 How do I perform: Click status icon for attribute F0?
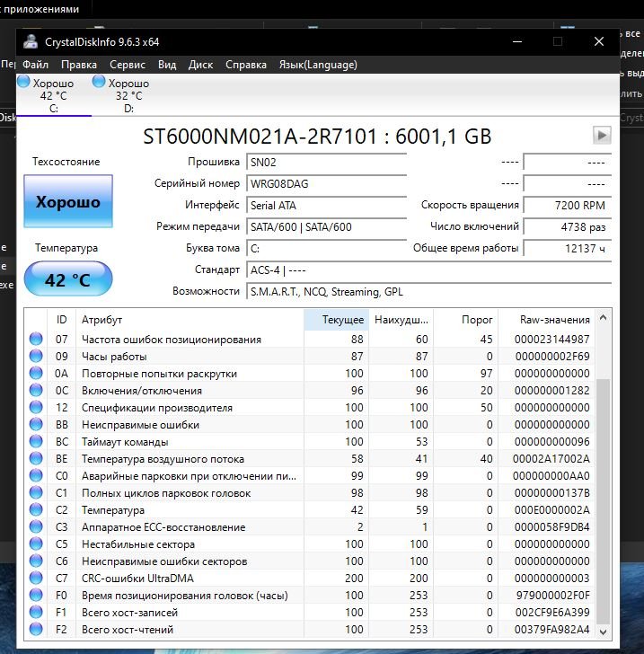36,596
